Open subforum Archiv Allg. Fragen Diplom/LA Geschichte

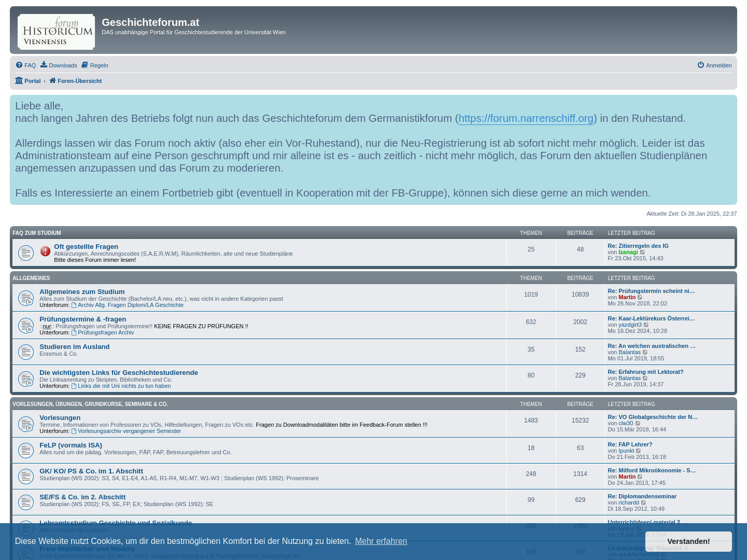coord(128,305)
